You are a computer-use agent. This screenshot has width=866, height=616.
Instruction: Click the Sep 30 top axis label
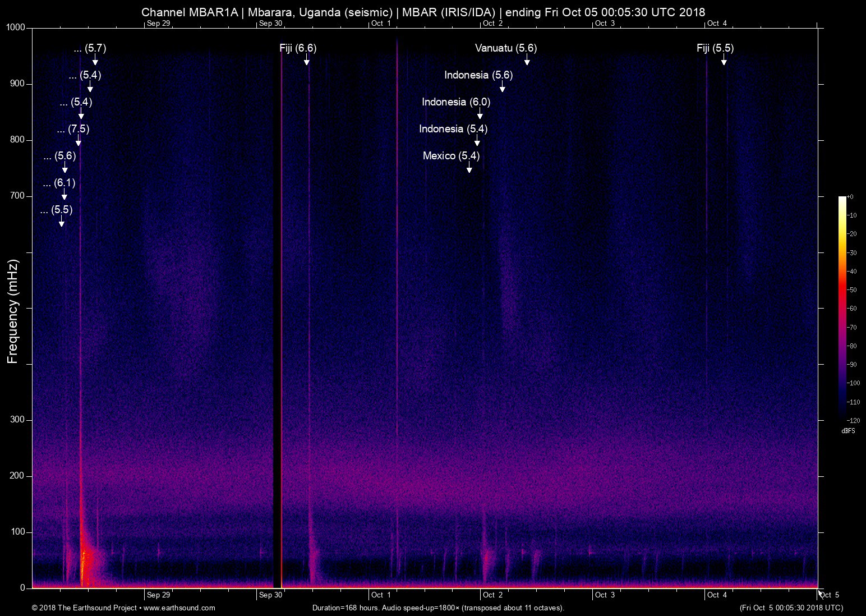tap(270, 23)
